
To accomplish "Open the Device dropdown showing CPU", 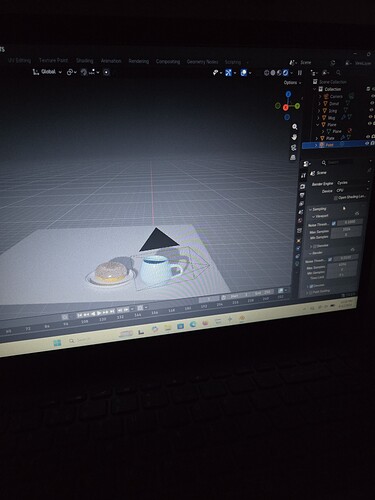I will [x=352, y=190].
